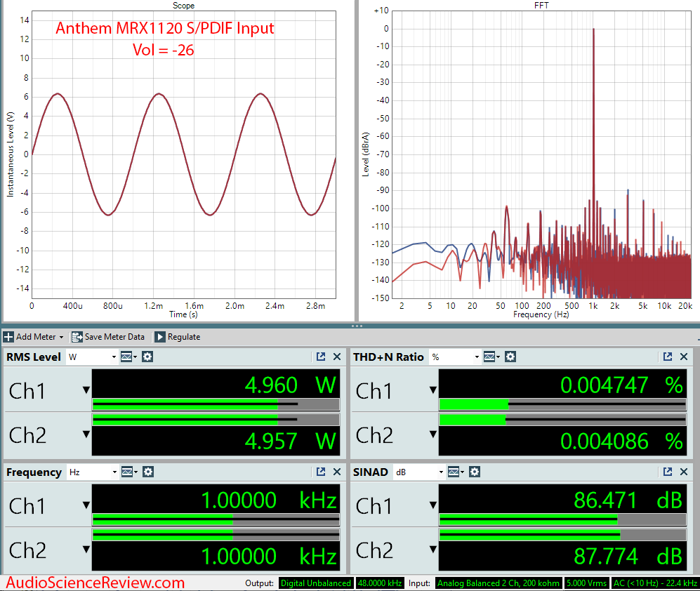The image size is (700, 591).
Task: Expand RMS Level Ch1 channel arrow
Action: point(86,390)
